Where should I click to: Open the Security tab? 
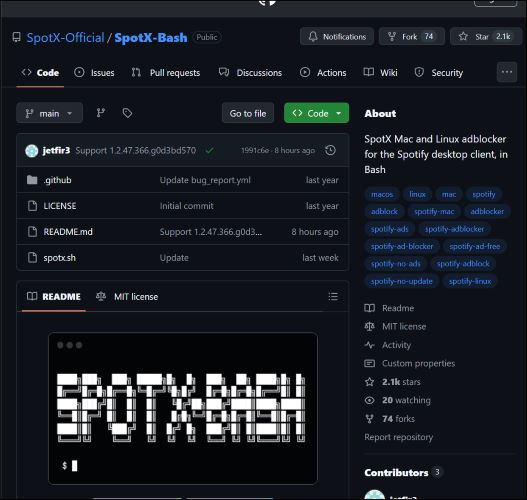(x=439, y=73)
